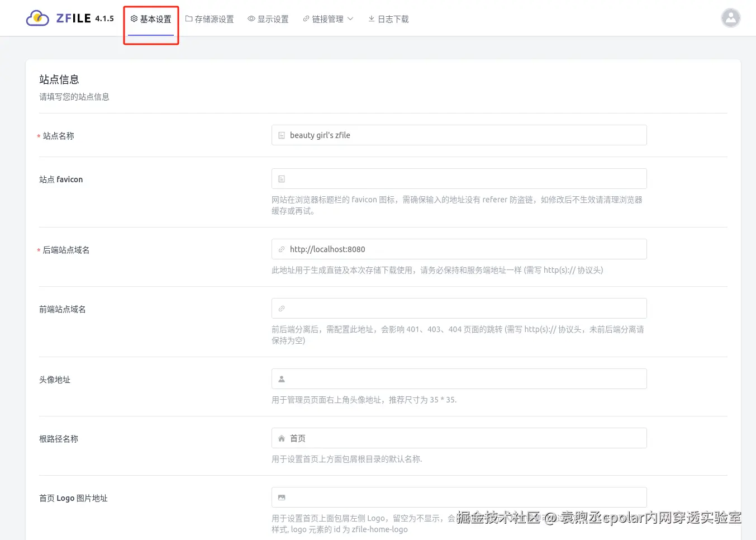Screen dimensions: 756x540
Task: Click the home icon in 根路径名称 field
Action: point(282,438)
